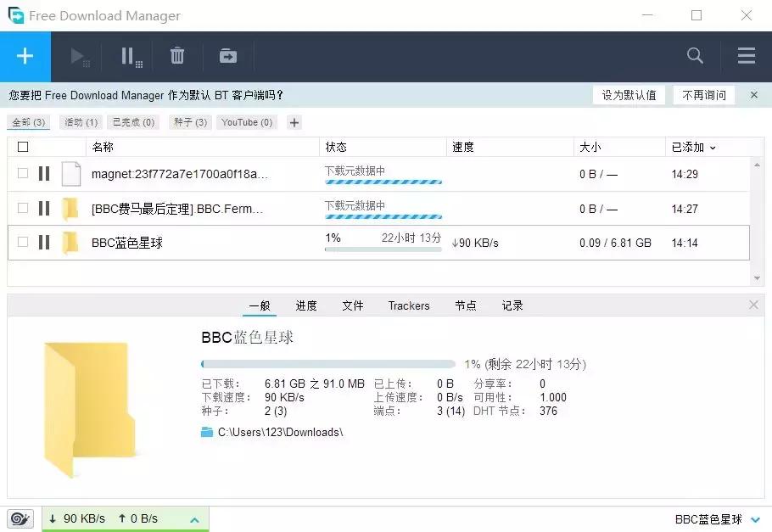This screenshot has height=532, width=772.
Task: Open the delete downloads trash icon
Action: point(176,56)
